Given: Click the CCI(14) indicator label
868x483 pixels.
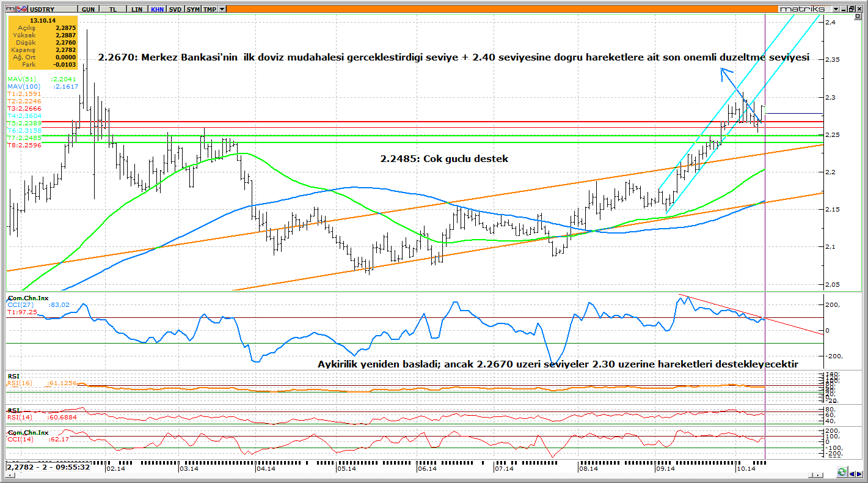Looking at the screenshot, I should point(37,438).
